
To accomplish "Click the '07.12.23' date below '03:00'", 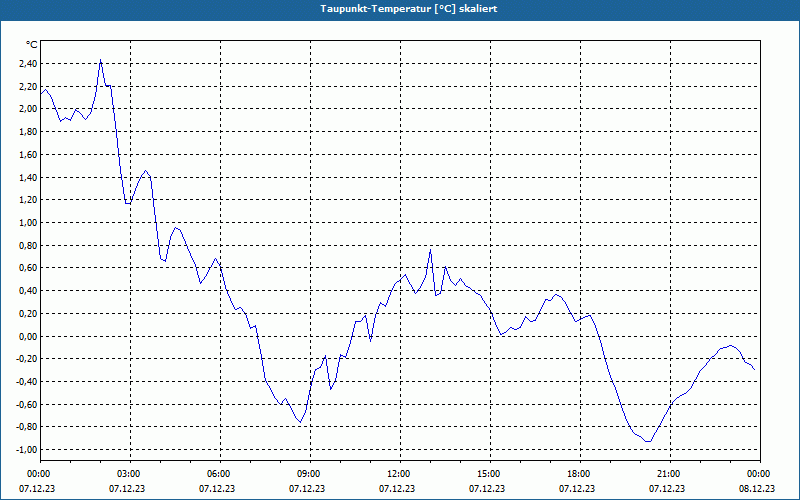I will 127,488.
